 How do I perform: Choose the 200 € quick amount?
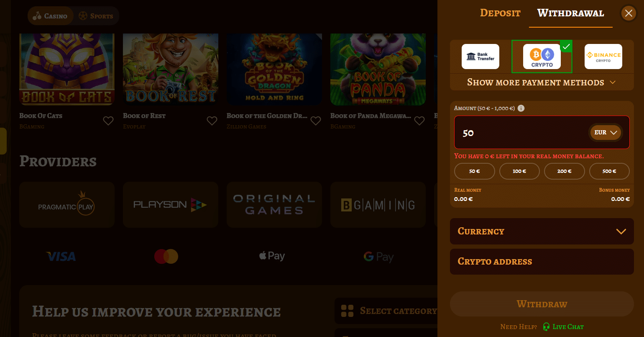565,171
